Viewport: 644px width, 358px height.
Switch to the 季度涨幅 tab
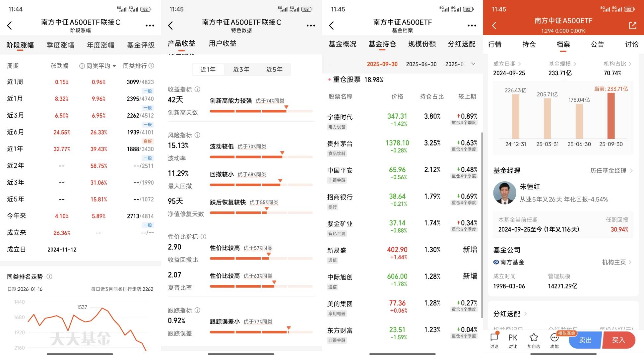(x=60, y=45)
